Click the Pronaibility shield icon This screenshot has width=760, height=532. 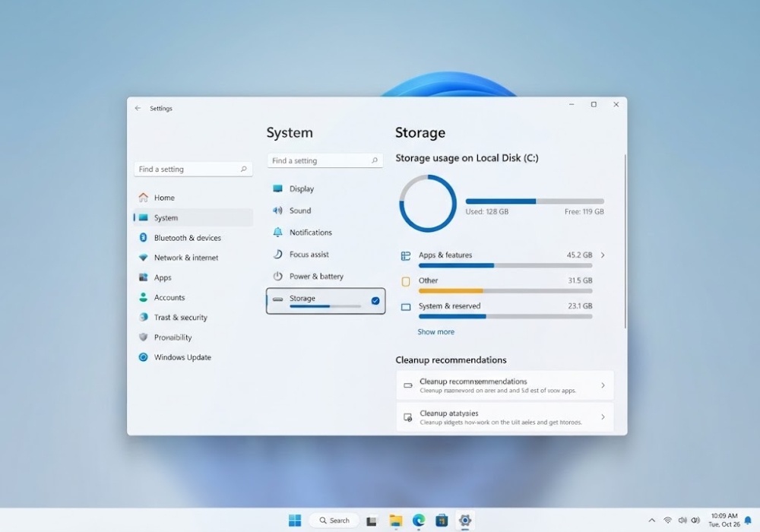143,337
